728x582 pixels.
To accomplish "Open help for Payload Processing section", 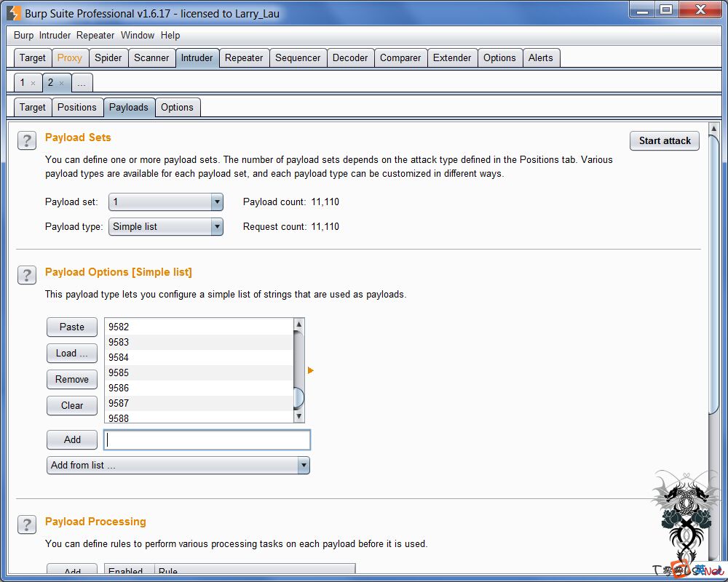I will coord(27,525).
